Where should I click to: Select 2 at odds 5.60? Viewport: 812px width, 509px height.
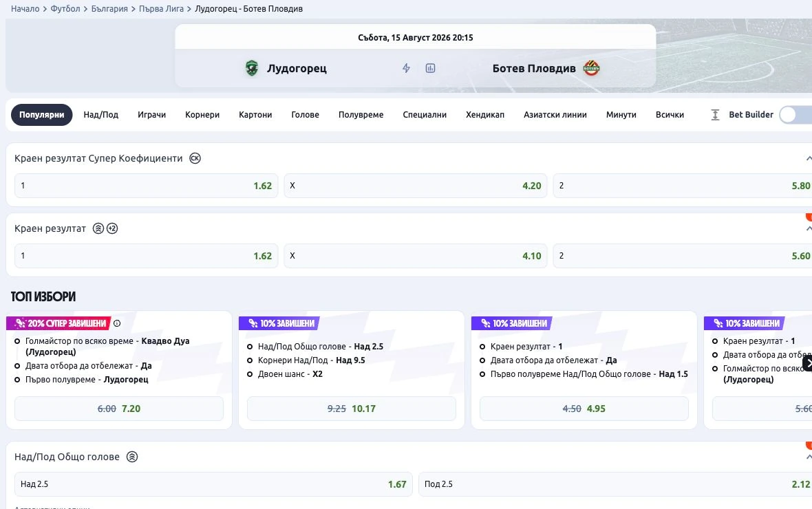point(683,256)
